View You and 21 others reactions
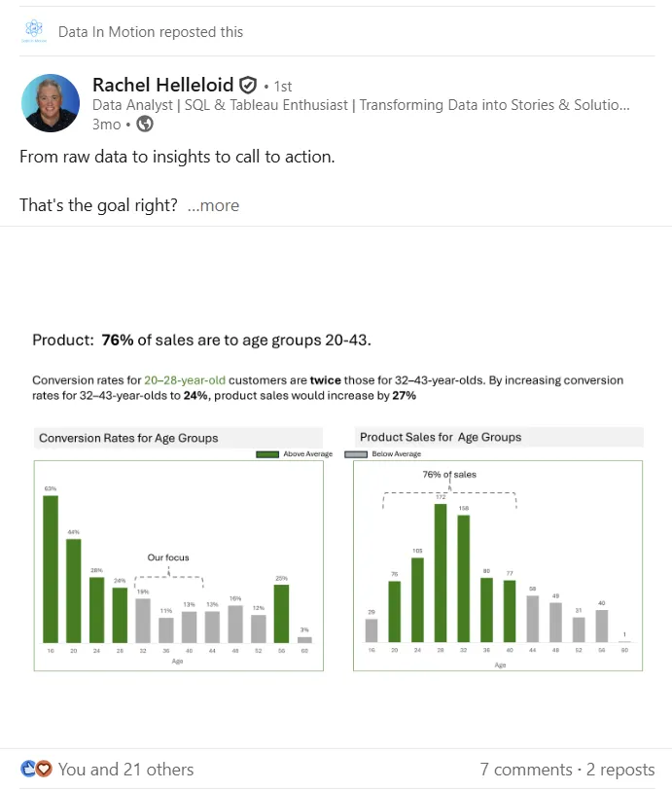This screenshot has height=790, width=672. 125,770
